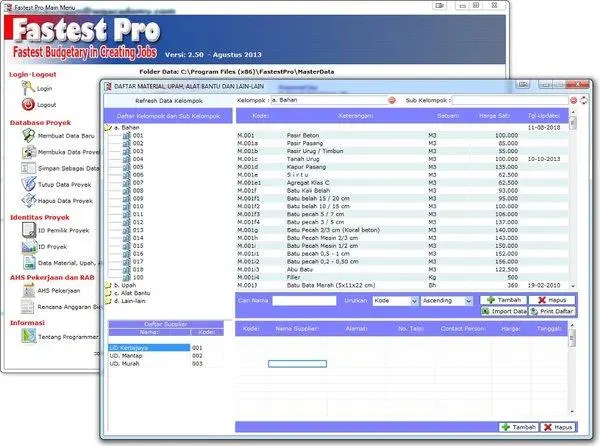The width and height of the screenshot is (600, 446).
Task: Click the Cari Nama search field
Action: (x=304, y=301)
